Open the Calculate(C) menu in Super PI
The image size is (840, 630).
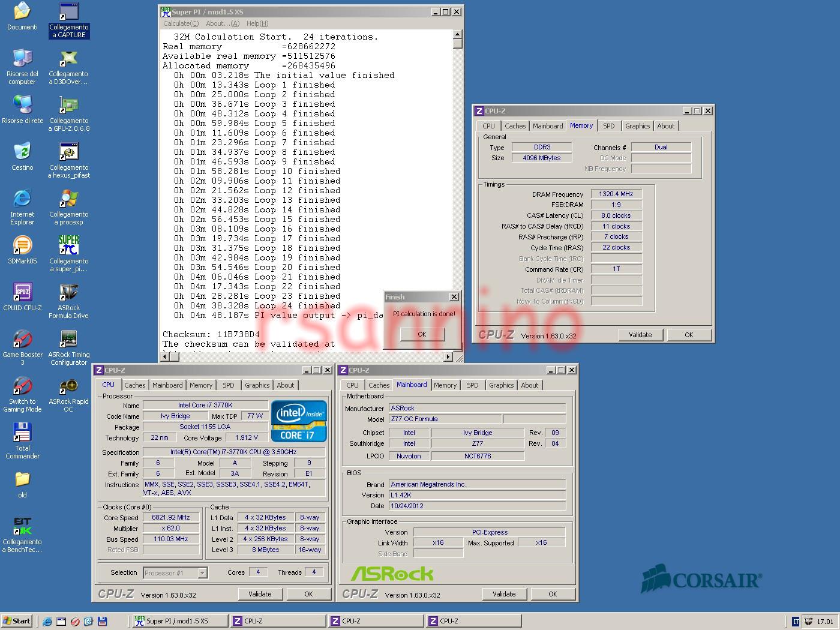181,23
